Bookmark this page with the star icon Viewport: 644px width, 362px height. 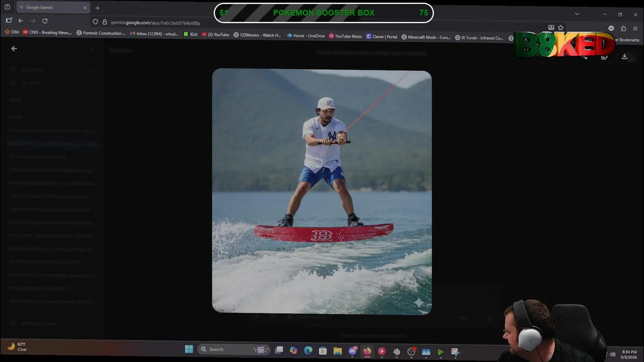[560, 28]
